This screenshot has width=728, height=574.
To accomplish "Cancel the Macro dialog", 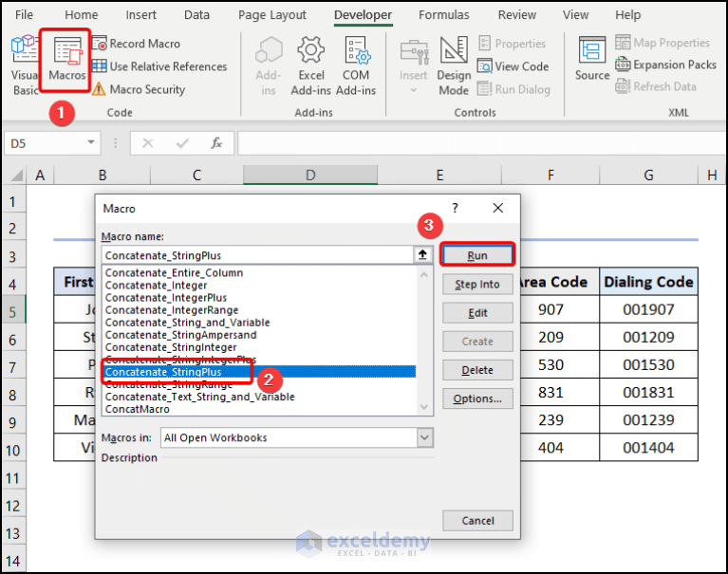I will [477, 521].
